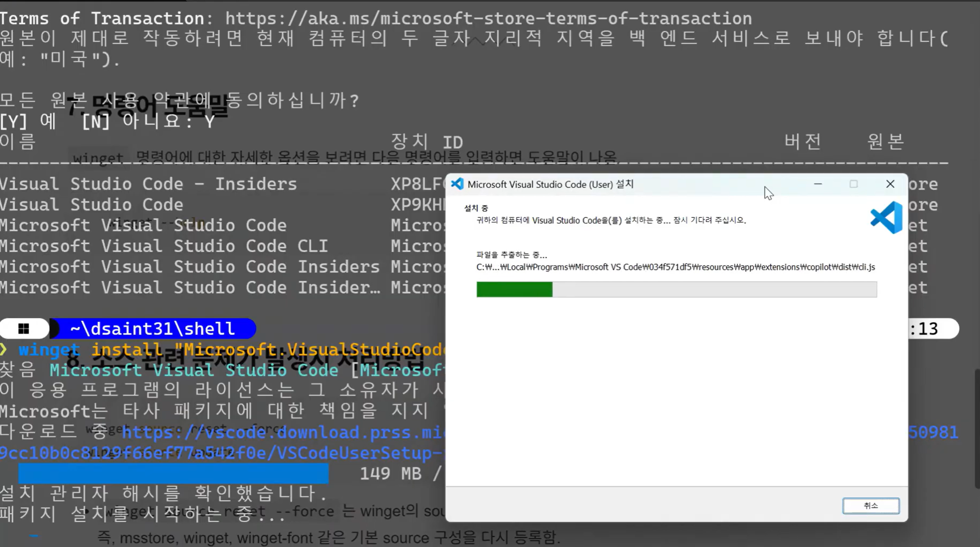Click the line starting "이 응용 프로그램의 라이선스는"
980x547 pixels.
(x=222, y=390)
